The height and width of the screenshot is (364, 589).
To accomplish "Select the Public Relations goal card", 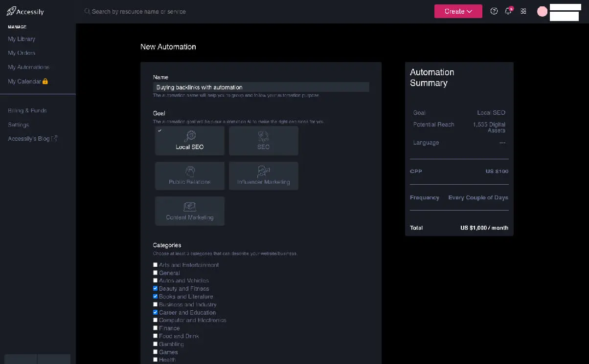I will pos(190,176).
